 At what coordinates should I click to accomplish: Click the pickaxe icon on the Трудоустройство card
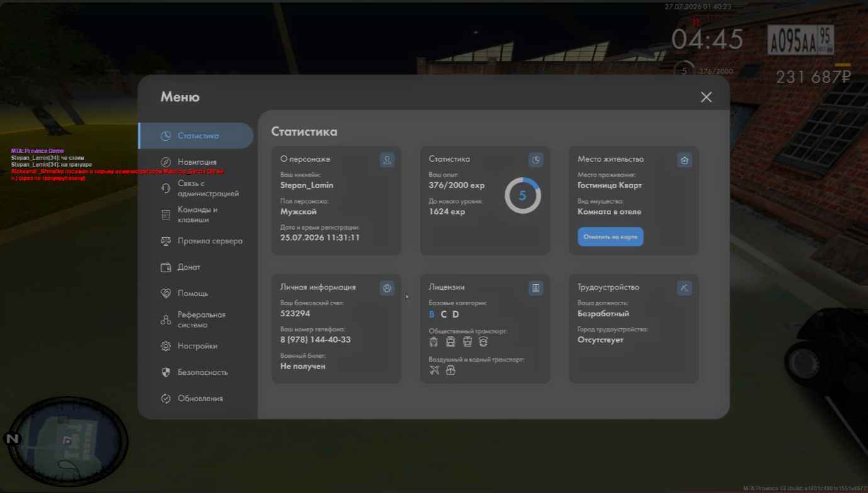[684, 288]
